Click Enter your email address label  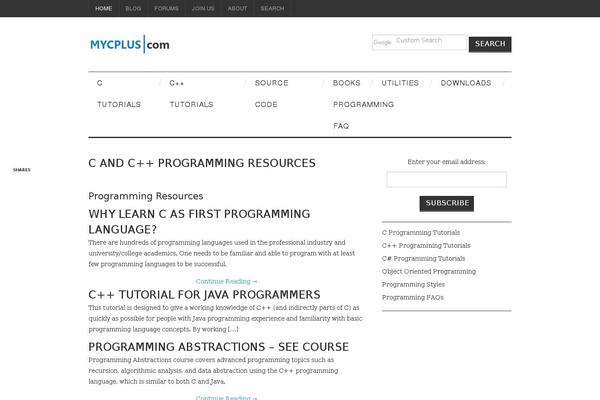point(447,162)
